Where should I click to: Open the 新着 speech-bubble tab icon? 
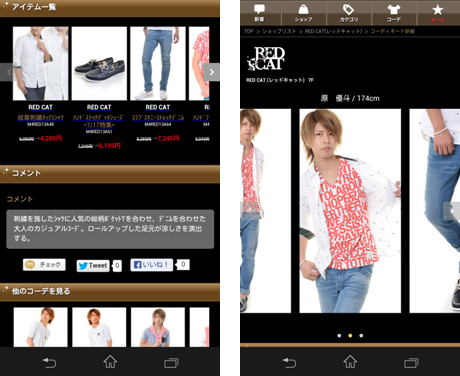point(259,9)
